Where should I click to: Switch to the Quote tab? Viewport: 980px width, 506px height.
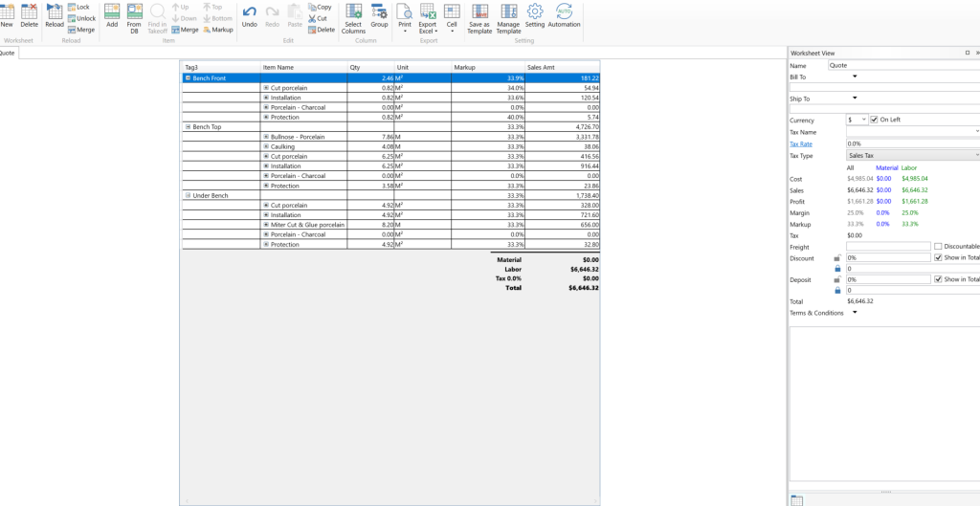point(8,54)
